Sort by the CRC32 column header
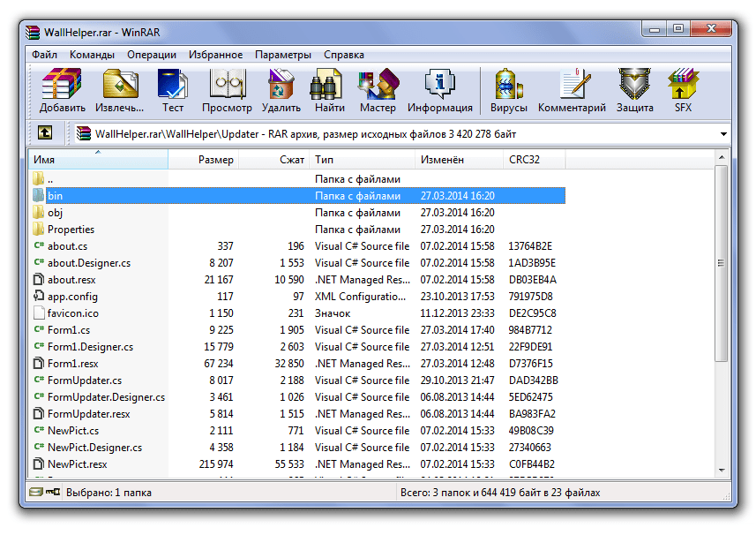The image size is (756, 535). (534, 160)
